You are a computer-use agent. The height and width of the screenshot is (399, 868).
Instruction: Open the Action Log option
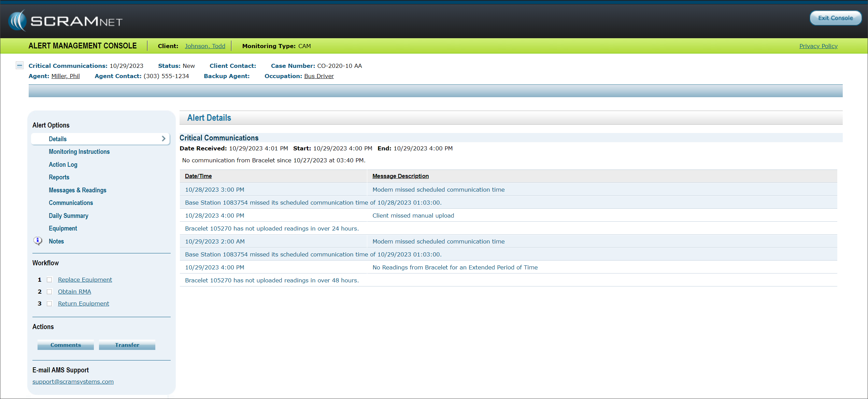click(63, 165)
